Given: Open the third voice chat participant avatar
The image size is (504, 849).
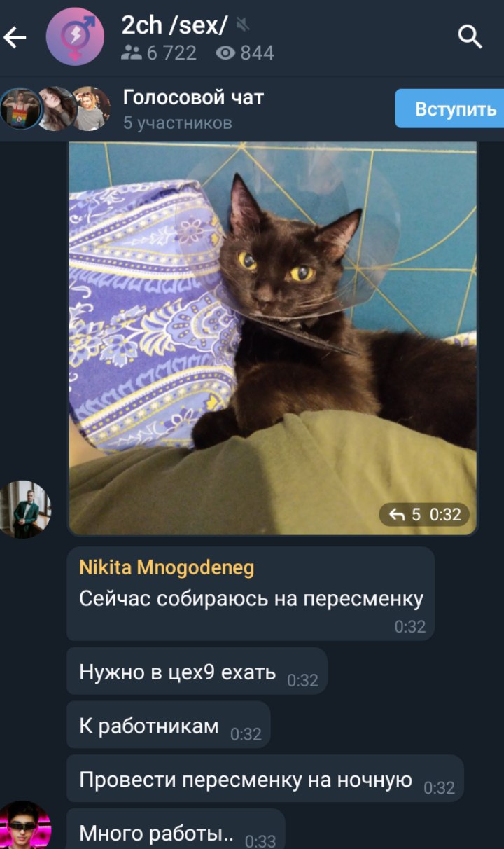Looking at the screenshot, I should click(x=91, y=109).
